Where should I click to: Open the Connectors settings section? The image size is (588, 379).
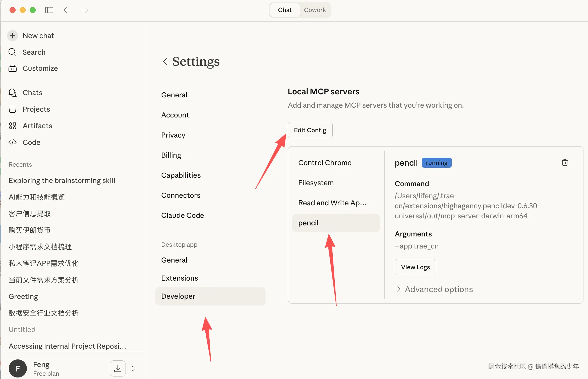coord(181,195)
